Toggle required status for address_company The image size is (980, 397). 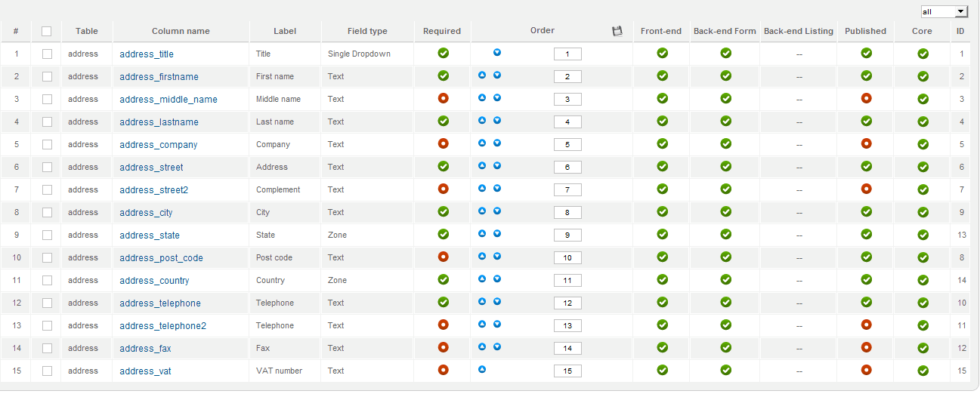[444, 143]
